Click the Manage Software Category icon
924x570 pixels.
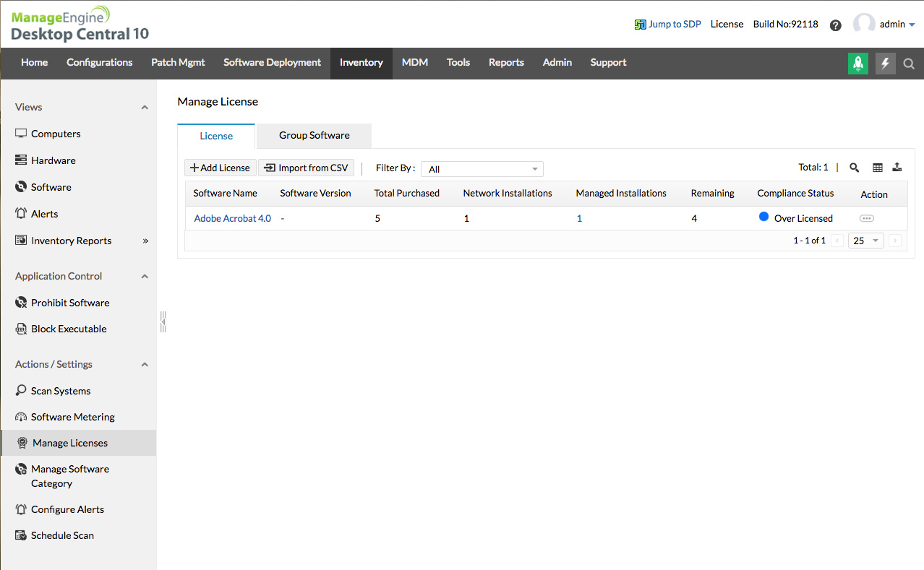click(x=21, y=469)
